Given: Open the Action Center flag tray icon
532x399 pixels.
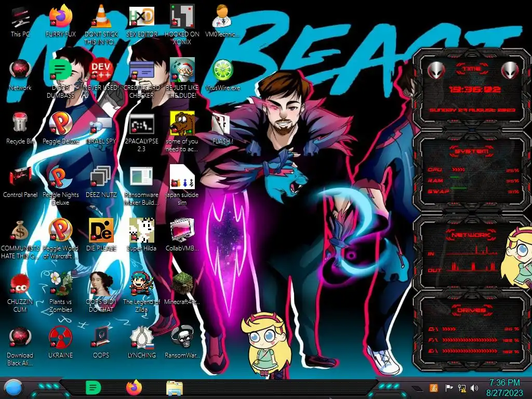Looking at the screenshot, I should coord(449,388).
